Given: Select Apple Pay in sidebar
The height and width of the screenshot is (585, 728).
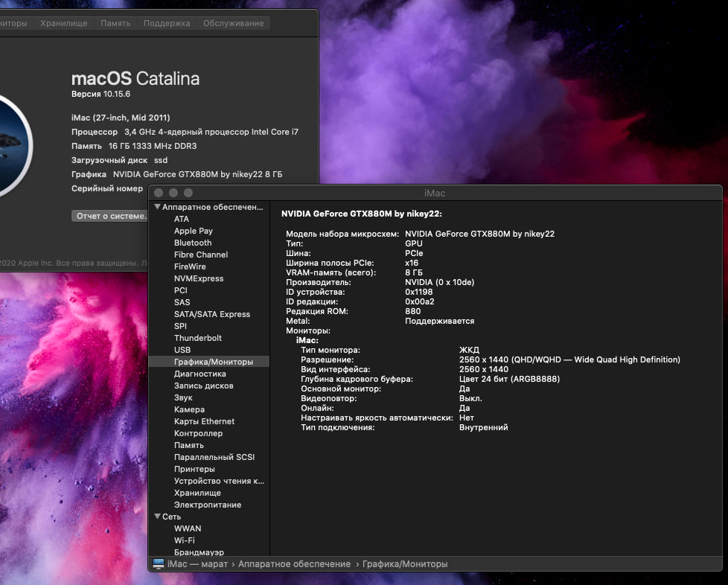Looking at the screenshot, I should [x=193, y=231].
